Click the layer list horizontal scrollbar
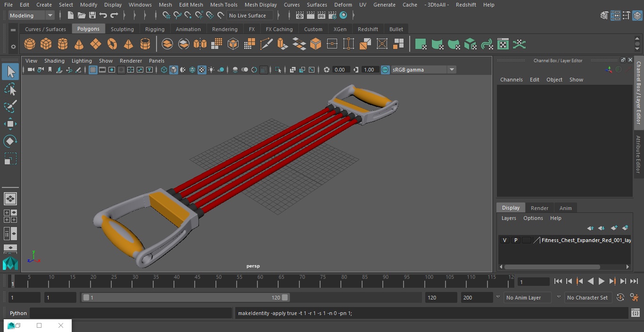This screenshot has width=644, height=332. click(552, 267)
